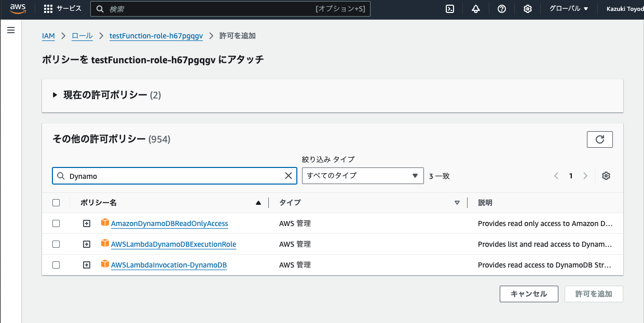The height and width of the screenshot is (323, 644).
Task: Click the キャンセル button
Action: [529, 294]
